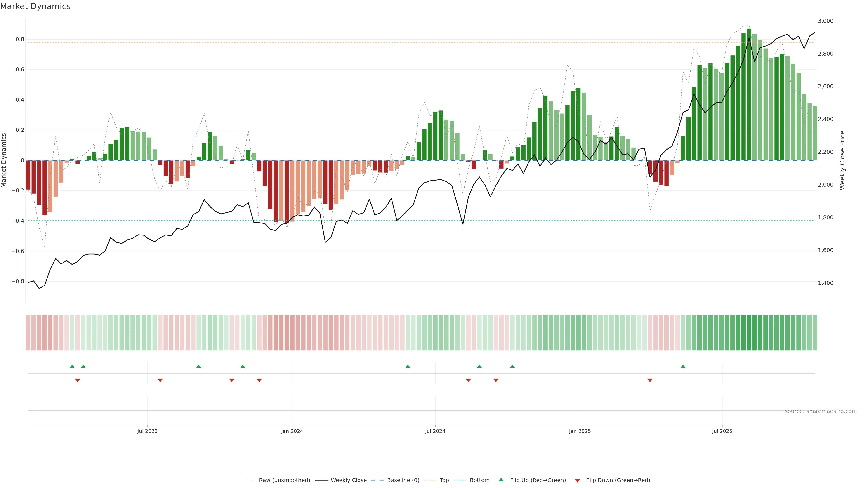This screenshot has height=488, width=868.
Task: Click the first red flip-down triangle marker
Action: [x=78, y=380]
